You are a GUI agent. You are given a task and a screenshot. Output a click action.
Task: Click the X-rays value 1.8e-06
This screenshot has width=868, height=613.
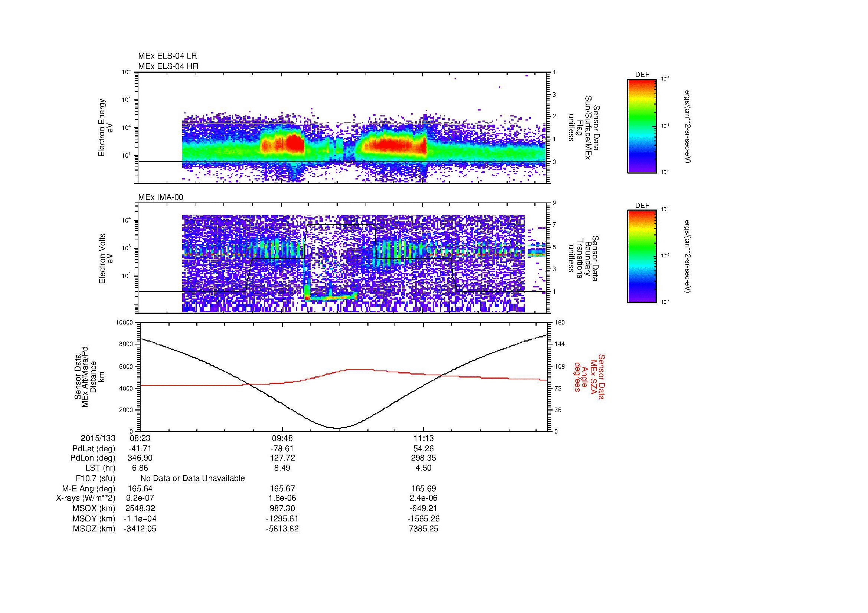pyautogui.click(x=282, y=498)
